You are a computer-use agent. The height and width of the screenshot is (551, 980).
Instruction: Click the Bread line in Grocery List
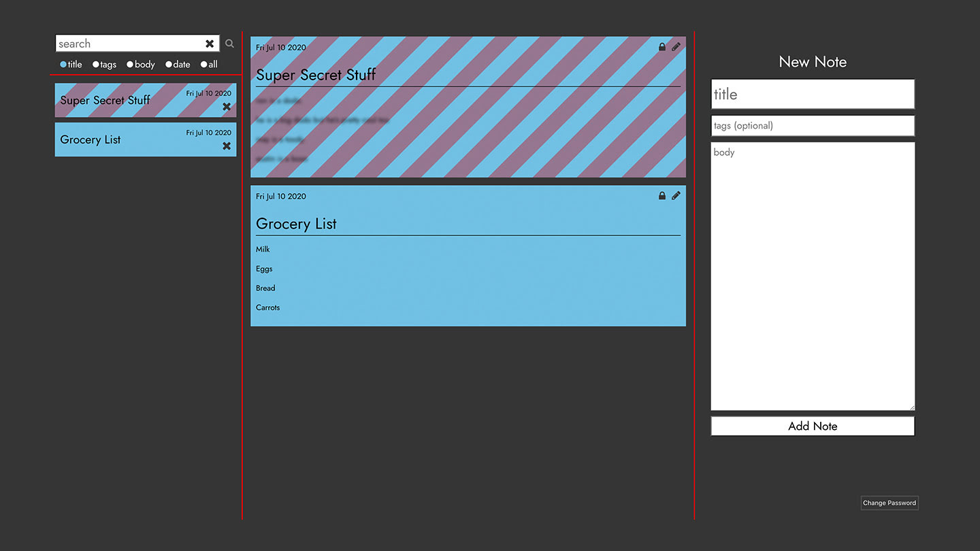tap(265, 288)
